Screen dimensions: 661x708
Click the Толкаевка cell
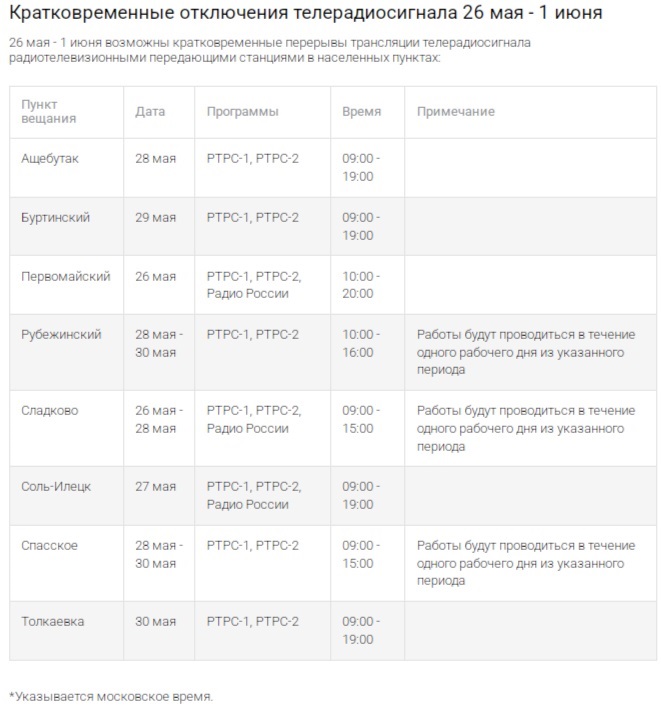pyautogui.click(x=53, y=621)
